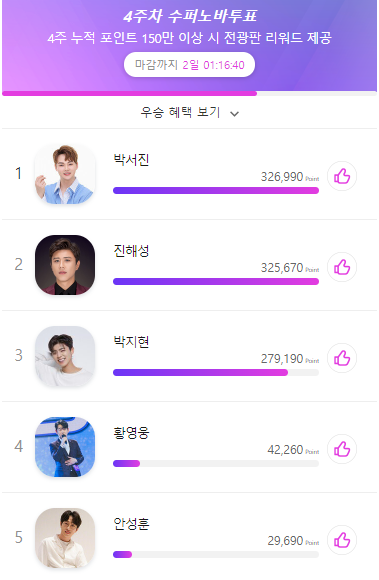Vote thumbs-up for 박지현

[x=342, y=358]
